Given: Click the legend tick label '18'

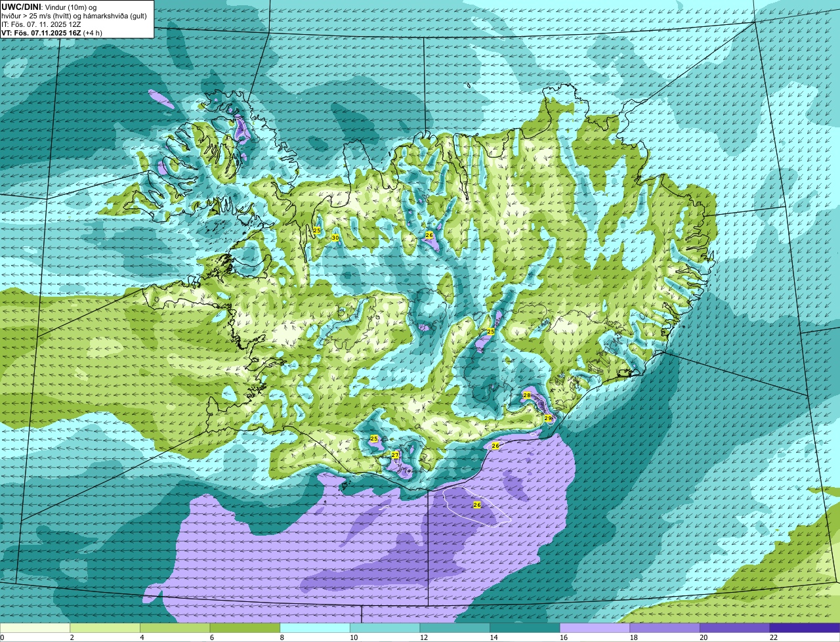Looking at the screenshot, I should [634, 637].
